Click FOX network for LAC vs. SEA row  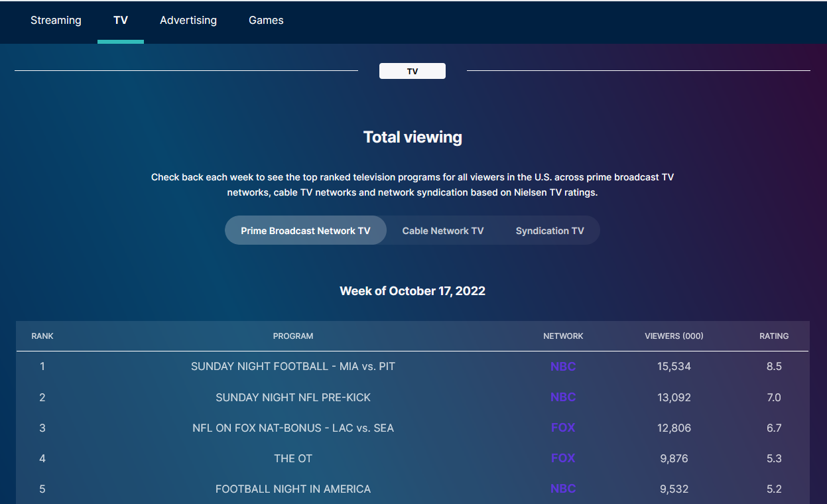pyautogui.click(x=563, y=428)
